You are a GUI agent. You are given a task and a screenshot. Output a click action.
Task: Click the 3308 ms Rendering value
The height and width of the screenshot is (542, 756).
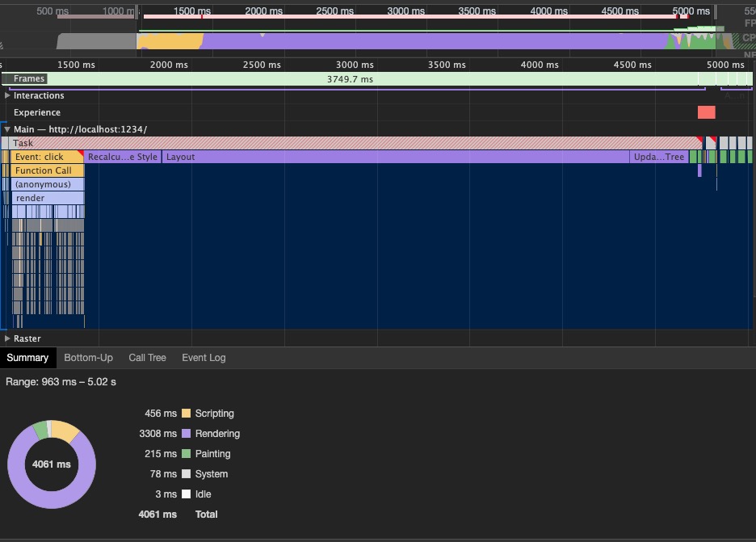click(158, 434)
